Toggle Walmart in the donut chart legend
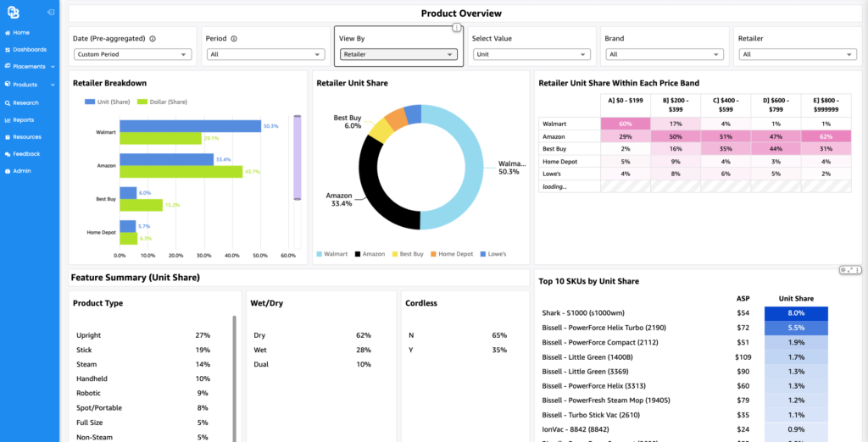This screenshot has height=442, width=868. pyautogui.click(x=332, y=254)
